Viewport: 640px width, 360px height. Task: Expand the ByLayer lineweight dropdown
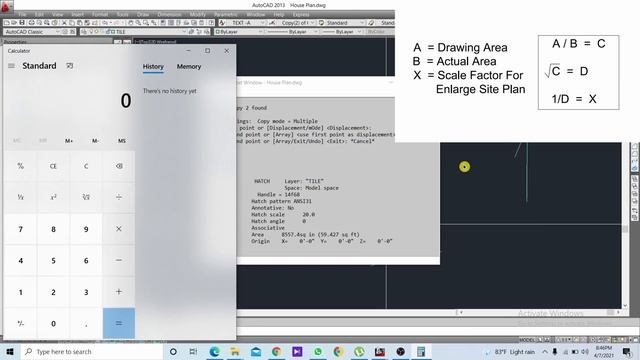pos(359,31)
